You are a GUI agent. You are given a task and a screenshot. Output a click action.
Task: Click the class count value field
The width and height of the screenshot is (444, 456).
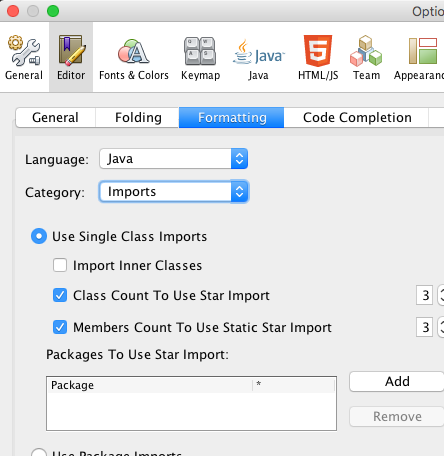click(424, 295)
